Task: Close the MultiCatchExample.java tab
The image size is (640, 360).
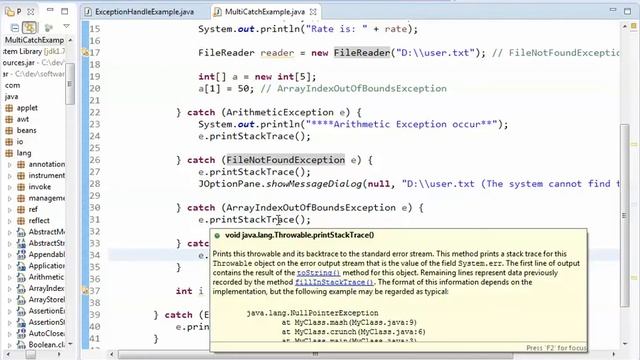Action: [313, 12]
